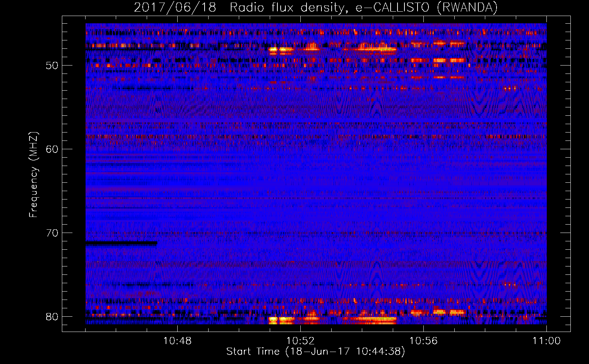Click the 11:00 time tick label

coord(546,341)
